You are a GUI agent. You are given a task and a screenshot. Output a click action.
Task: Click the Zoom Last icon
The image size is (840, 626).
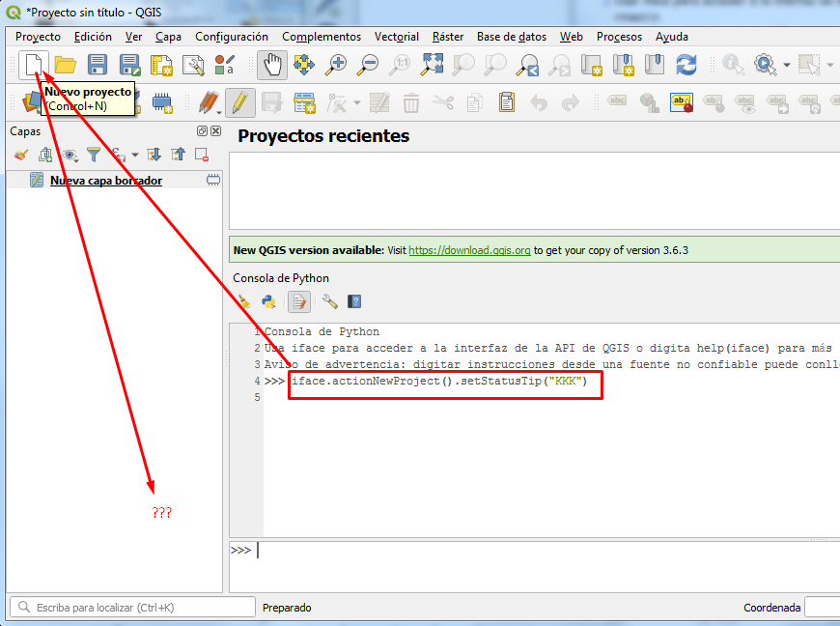click(x=528, y=65)
